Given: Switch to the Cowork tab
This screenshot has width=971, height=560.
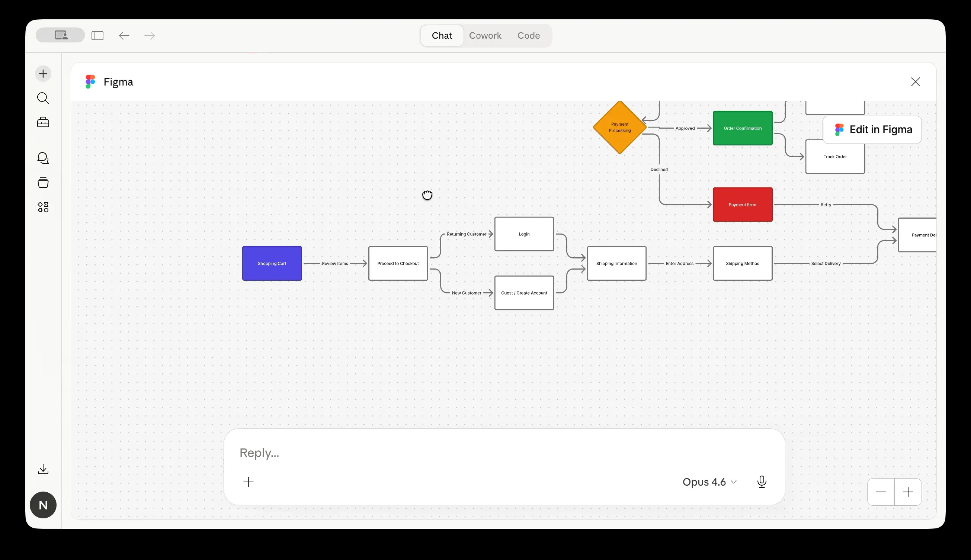Looking at the screenshot, I should coord(485,35).
